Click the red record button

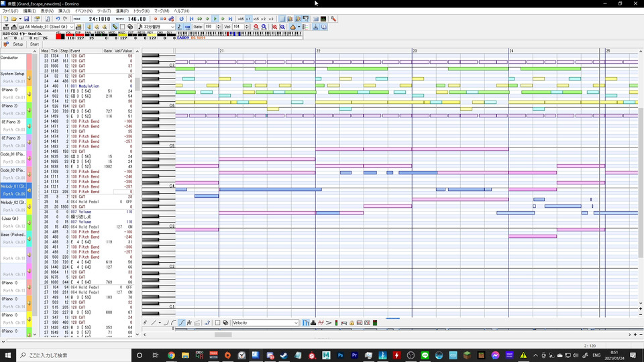155,19
